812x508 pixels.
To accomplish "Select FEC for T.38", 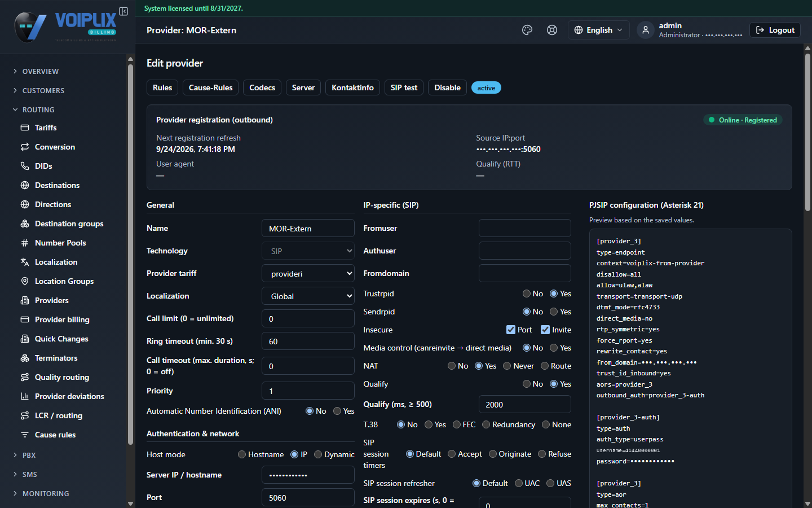I will click(x=457, y=424).
